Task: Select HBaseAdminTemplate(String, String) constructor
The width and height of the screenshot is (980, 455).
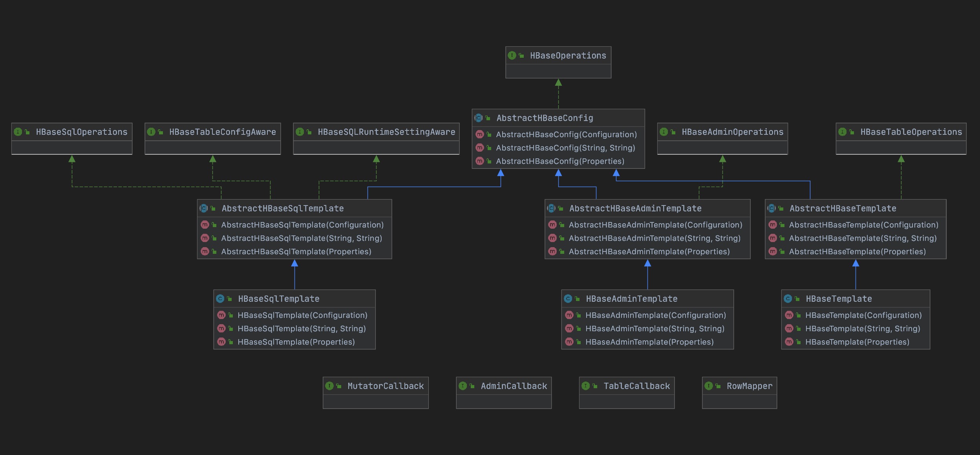Action: click(x=655, y=328)
